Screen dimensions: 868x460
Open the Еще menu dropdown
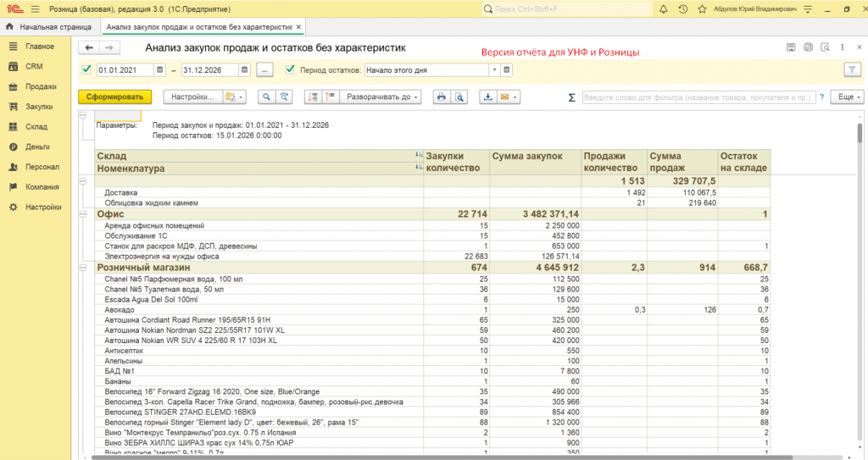[846, 97]
